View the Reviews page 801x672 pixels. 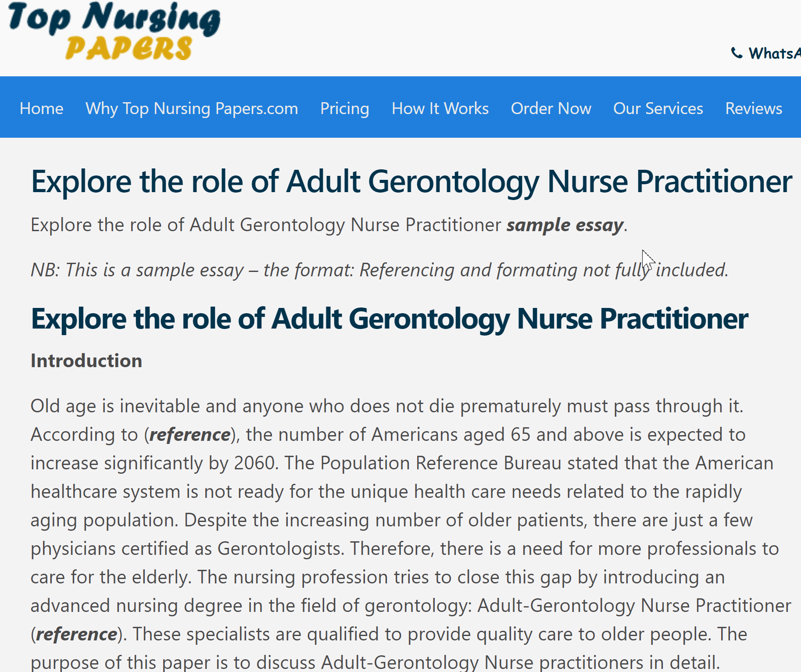click(x=754, y=108)
